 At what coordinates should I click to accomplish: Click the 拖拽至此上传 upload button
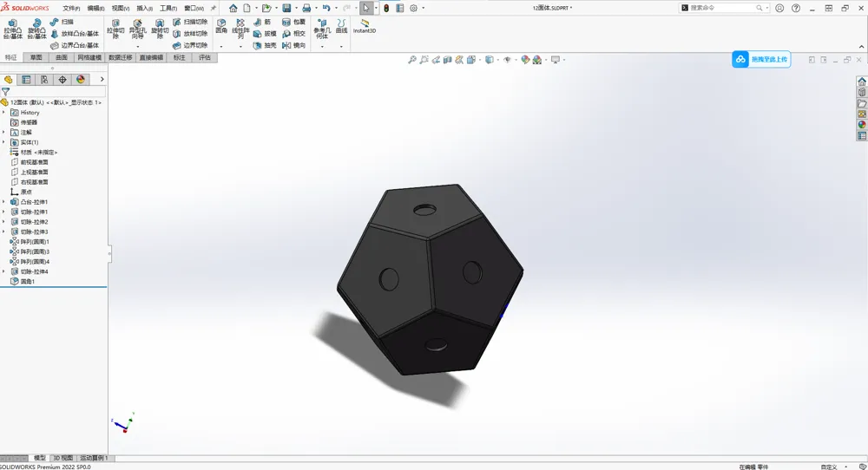[x=761, y=59]
